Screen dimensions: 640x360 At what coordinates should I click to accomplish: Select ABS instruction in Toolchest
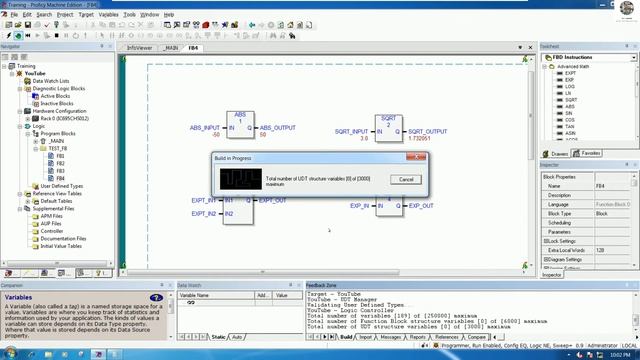click(570, 107)
